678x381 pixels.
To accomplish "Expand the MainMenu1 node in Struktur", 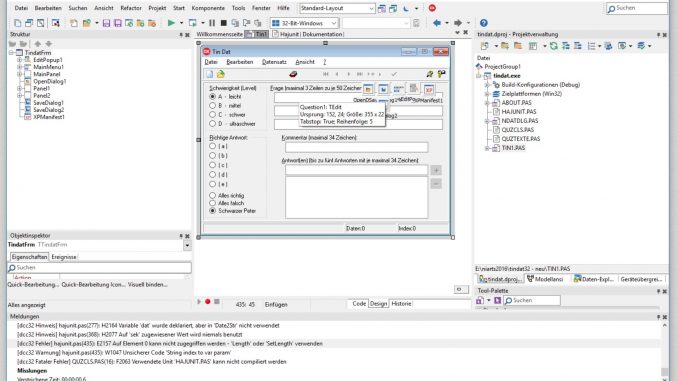I will (19, 67).
